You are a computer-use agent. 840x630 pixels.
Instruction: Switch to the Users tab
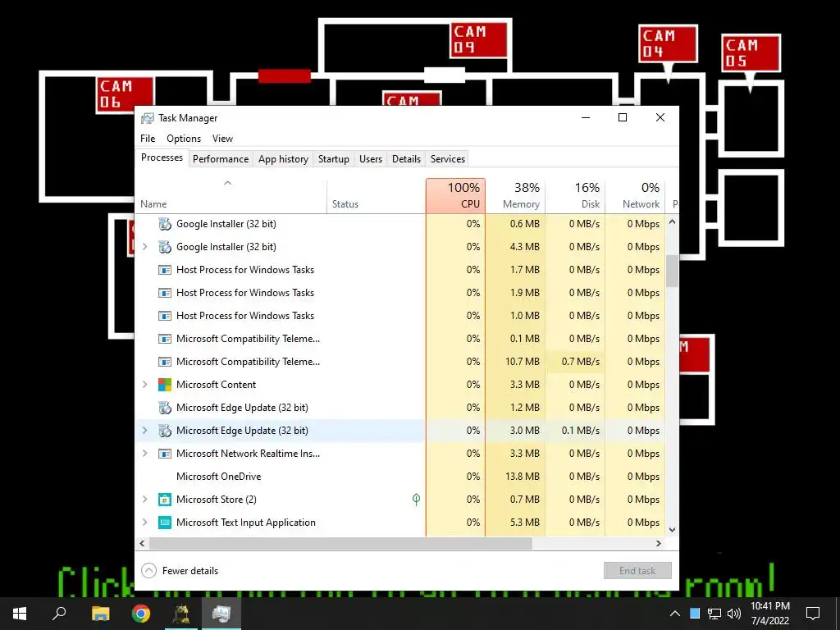pos(371,159)
